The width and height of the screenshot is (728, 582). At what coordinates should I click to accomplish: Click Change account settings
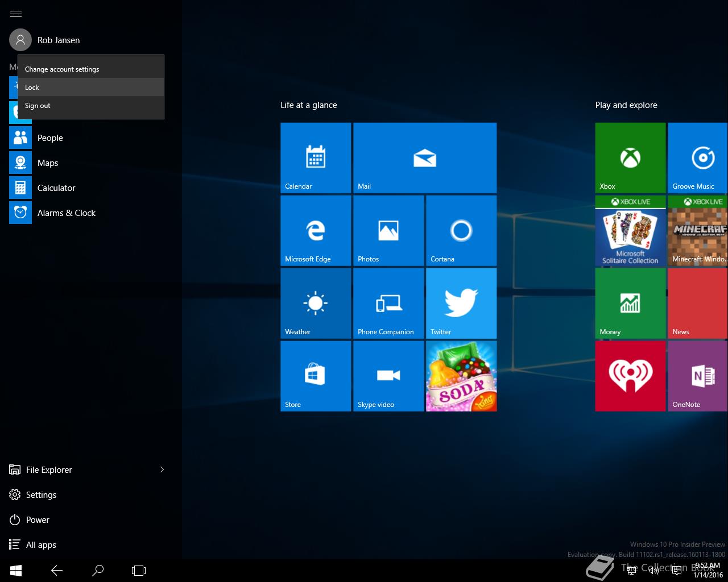coord(62,69)
